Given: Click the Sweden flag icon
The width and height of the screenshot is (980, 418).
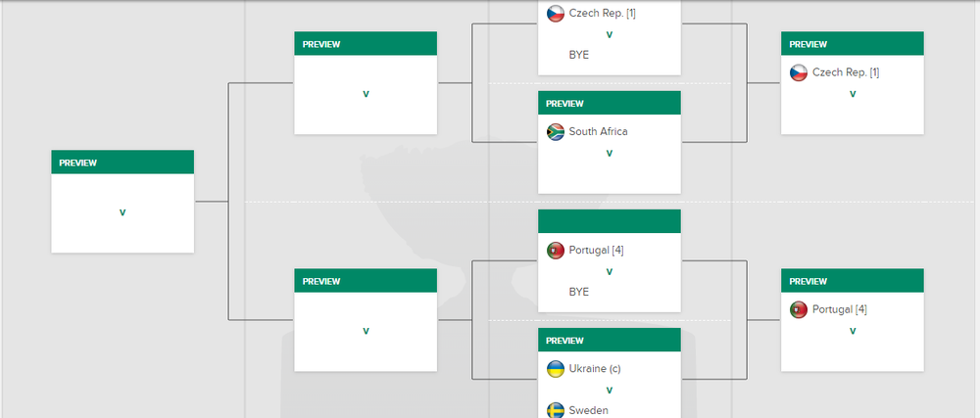Looking at the screenshot, I should point(555,410).
